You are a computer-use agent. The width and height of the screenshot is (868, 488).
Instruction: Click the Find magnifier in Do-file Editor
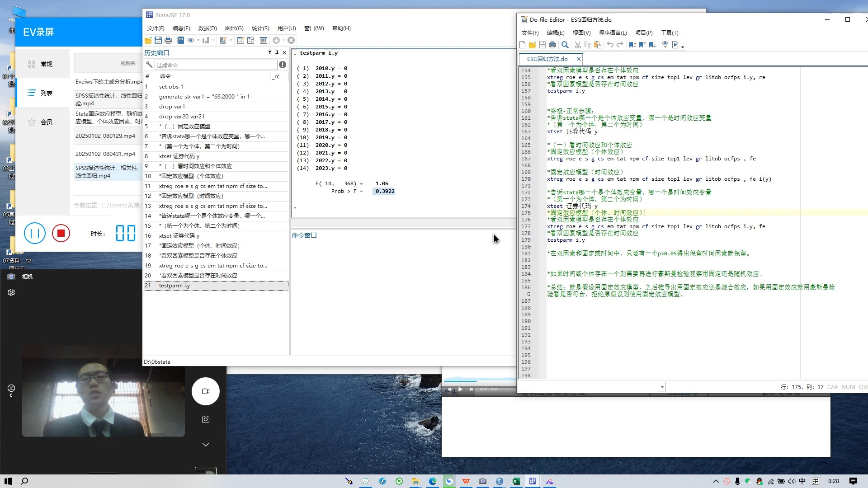pos(565,45)
